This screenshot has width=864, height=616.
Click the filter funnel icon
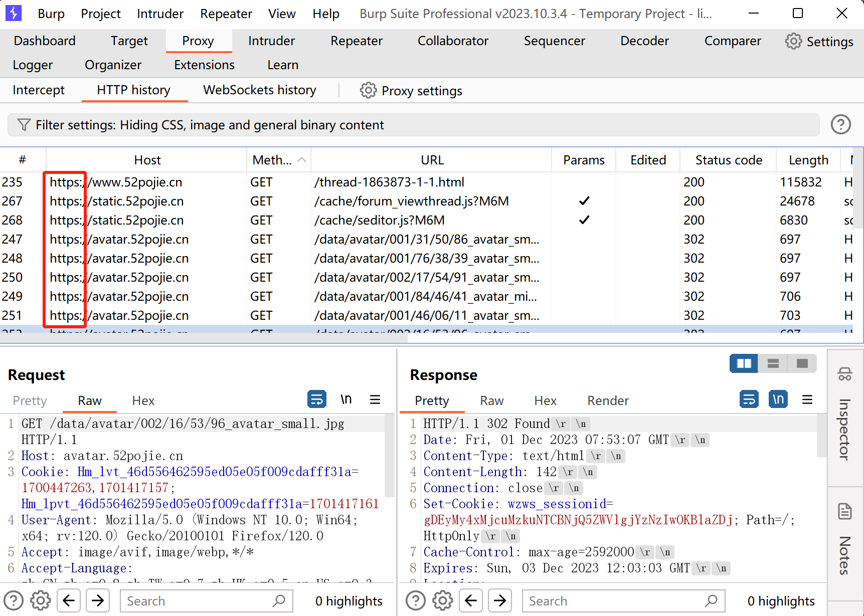tap(24, 125)
